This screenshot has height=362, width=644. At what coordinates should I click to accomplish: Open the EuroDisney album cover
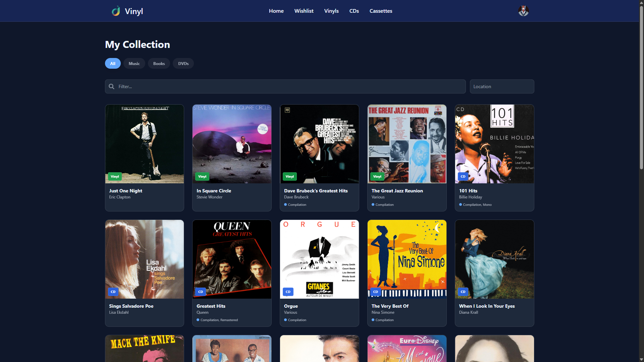point(407,349)
